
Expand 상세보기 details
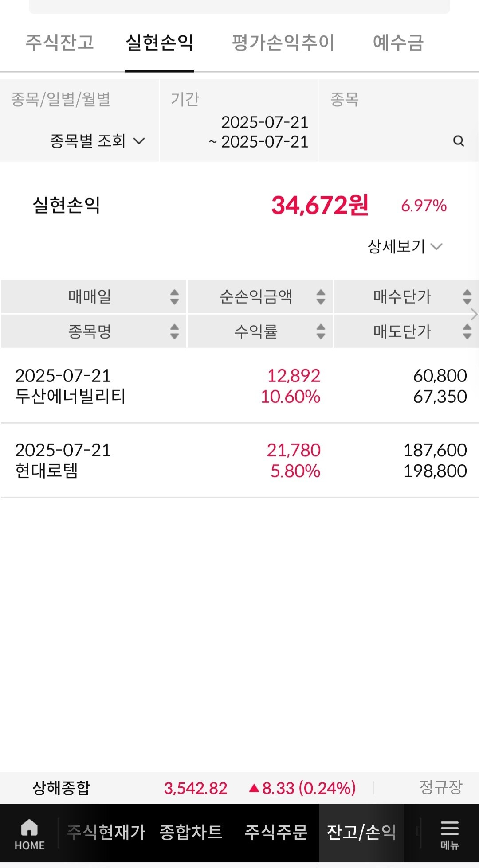404,246
